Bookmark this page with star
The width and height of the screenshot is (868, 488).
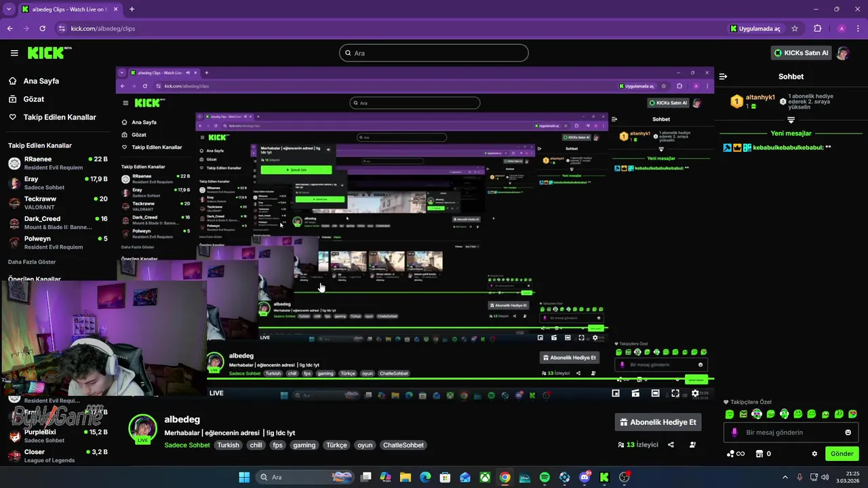pos(795,28)
